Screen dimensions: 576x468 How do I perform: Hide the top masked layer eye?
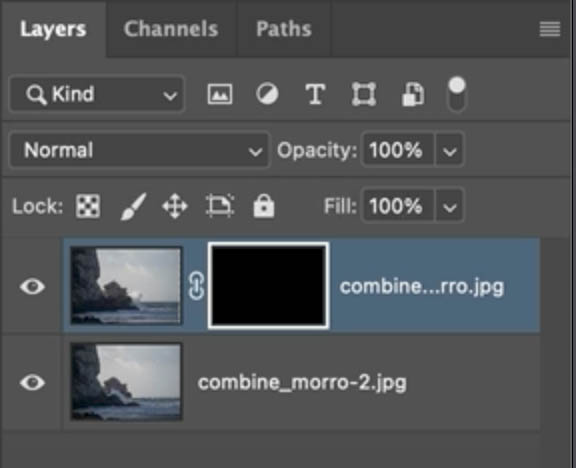(x=32, y=286)
